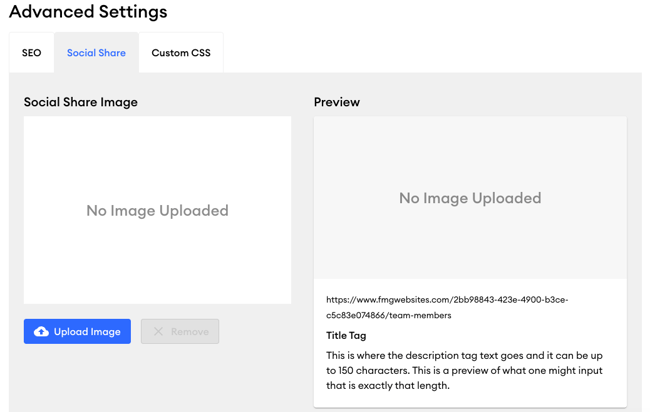Click the preview description tag text
This screenshot has height=412, width=650.
tap(464, 370)
